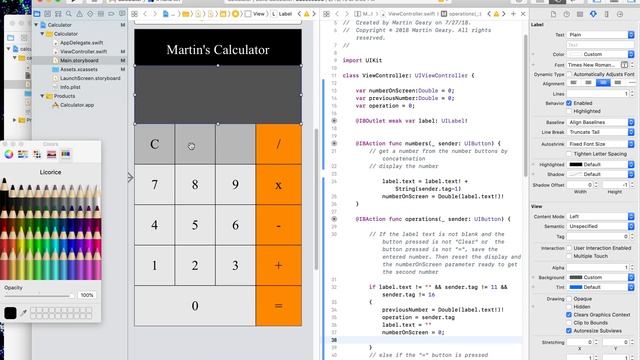Switch Colors panel to image palettes

coord(51,154)
